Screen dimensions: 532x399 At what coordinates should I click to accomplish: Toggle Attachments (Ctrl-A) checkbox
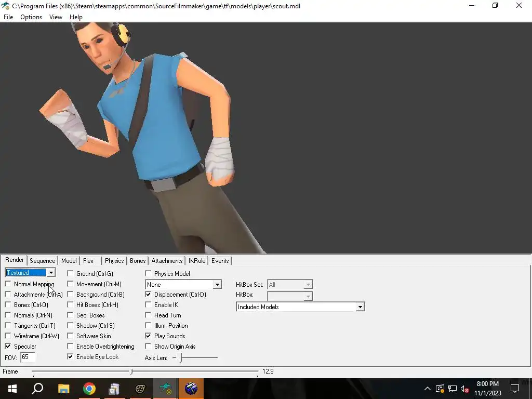(8, 295)
